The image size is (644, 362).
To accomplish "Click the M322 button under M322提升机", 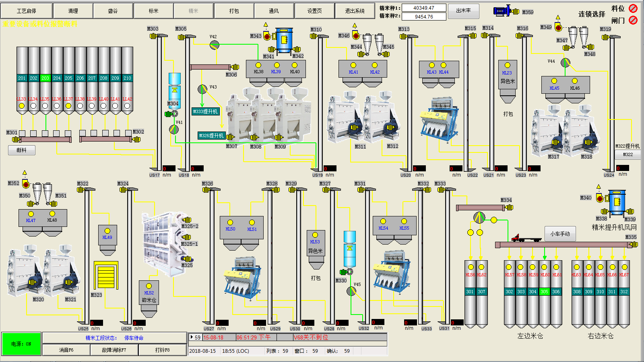I will point(628,154).
